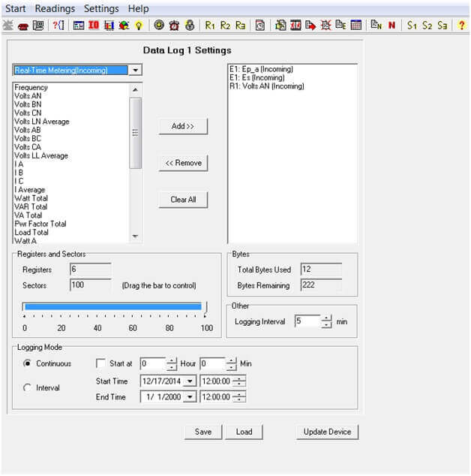The height and width of the screenshot is (476, 471).
Task: Click the red alarm clock toolbar icon
Action: pyautogui.click(x=174, y=25)
